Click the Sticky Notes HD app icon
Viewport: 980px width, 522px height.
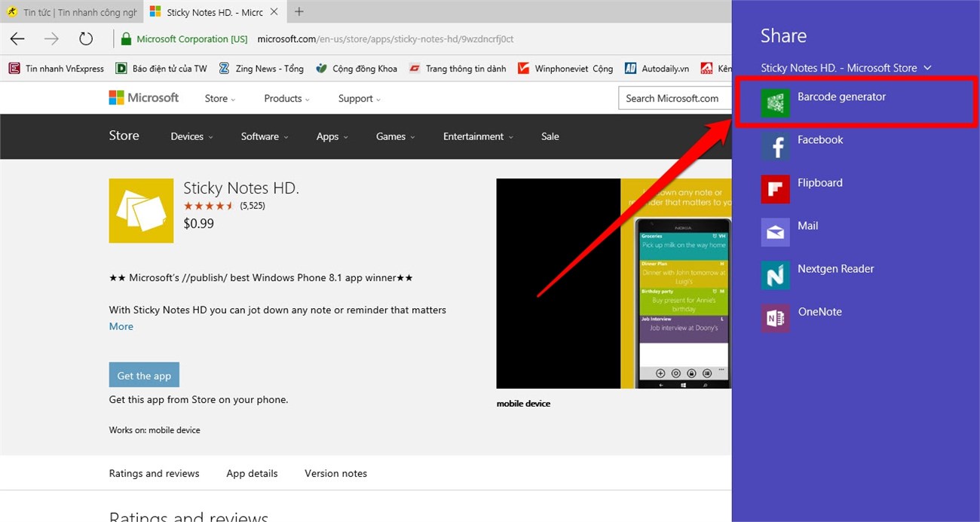point(141,210)
